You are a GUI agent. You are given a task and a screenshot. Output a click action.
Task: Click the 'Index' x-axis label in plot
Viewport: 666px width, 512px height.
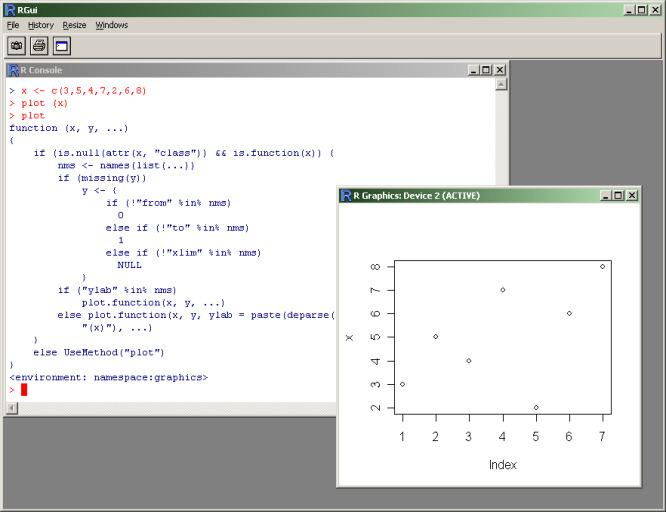[502, 465]
